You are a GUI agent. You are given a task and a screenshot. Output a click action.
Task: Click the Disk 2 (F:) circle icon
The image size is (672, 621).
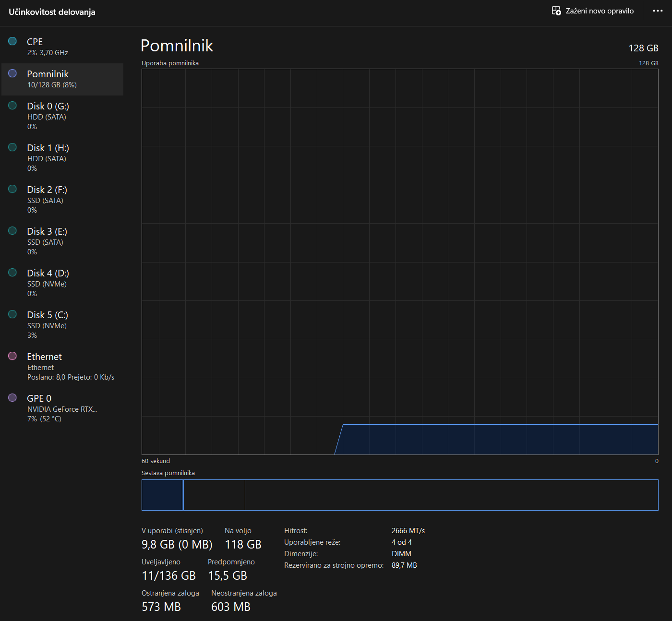(x=12, y=189)
